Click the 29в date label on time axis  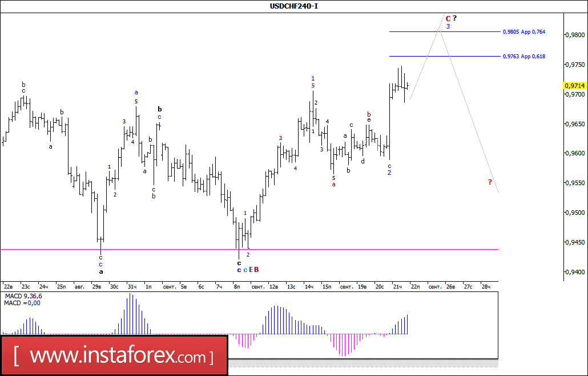coord(96,287)
